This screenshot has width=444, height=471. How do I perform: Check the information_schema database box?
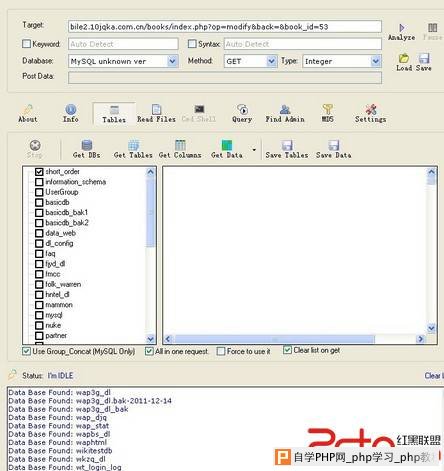(39, 182)
